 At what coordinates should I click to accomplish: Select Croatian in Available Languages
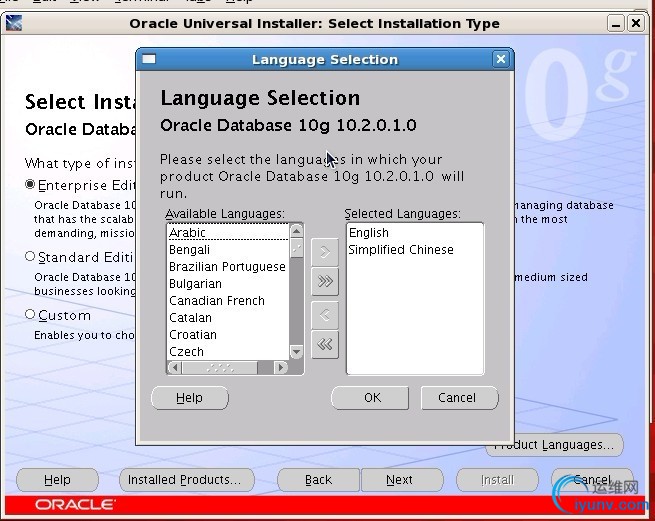point(228,335)
